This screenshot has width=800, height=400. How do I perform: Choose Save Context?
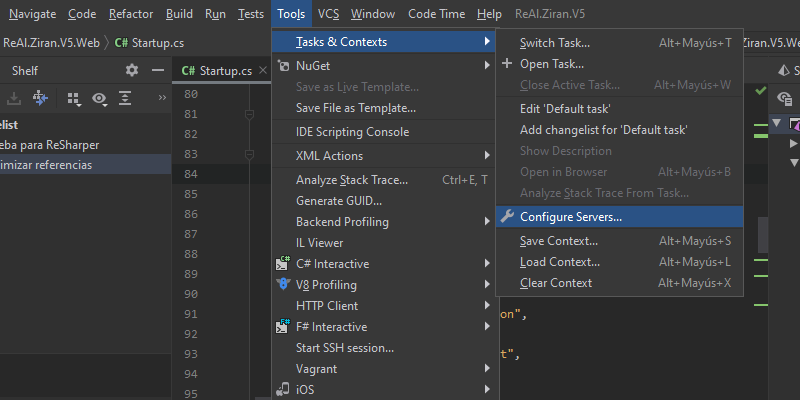pyautogui.click(x=619, y=241)
